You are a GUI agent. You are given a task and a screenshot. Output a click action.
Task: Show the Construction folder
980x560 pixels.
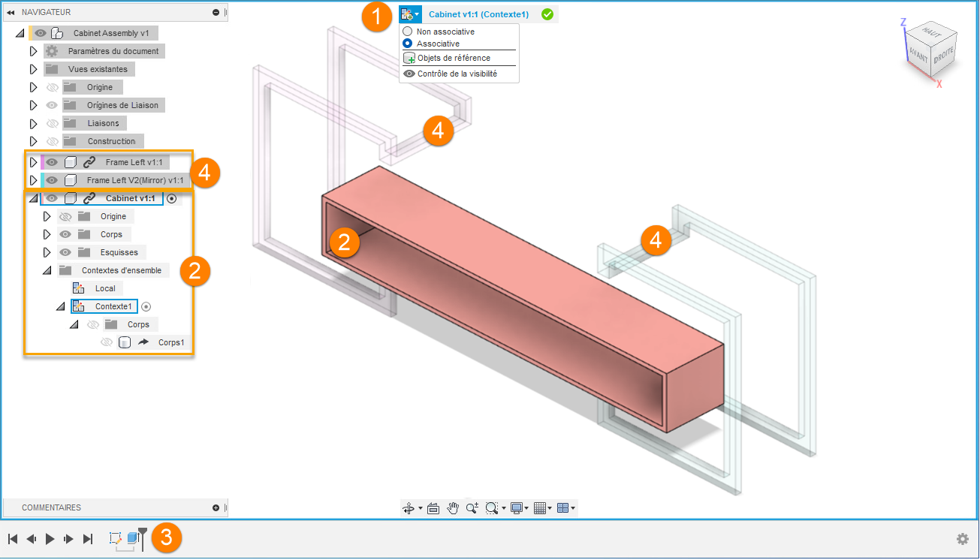[x=53, y=141]
